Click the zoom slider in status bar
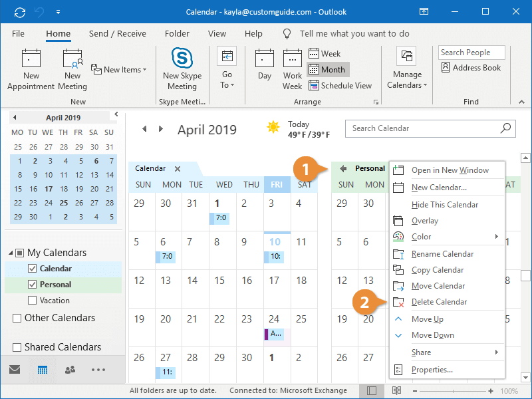The height and width of the screenshot is (399, 532). click(453, 391)
